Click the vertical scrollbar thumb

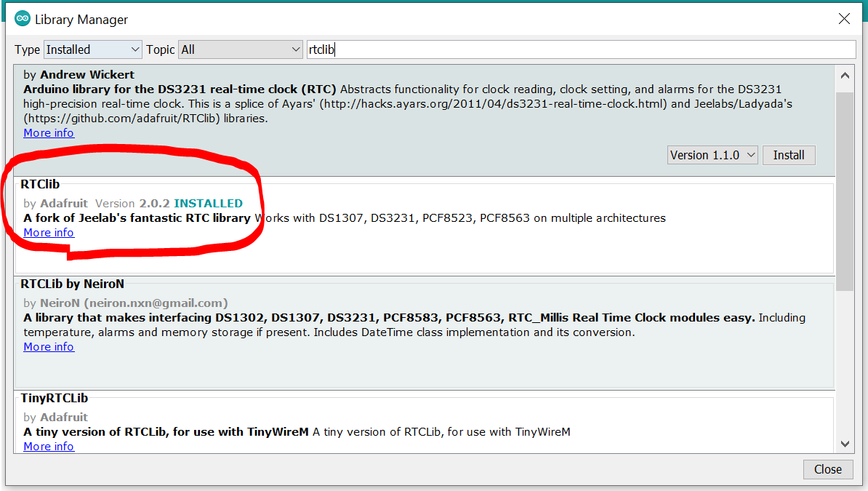point(845,191)
